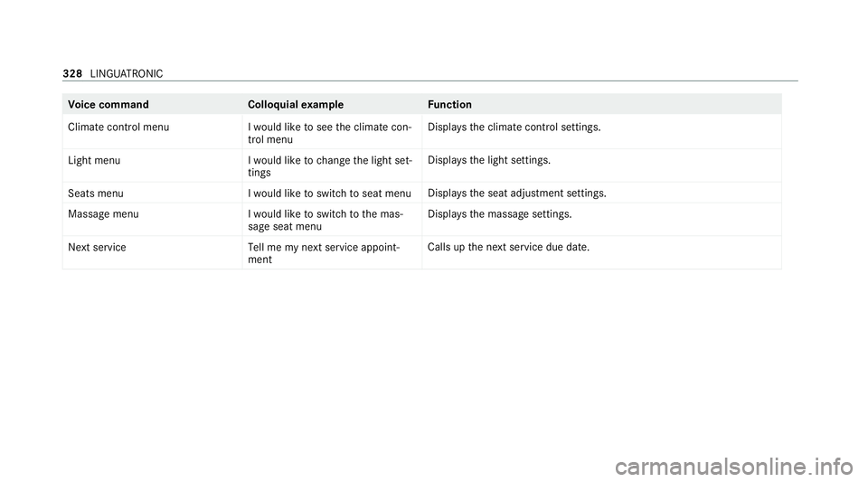Click the Next service voice command
This screenshot has width=868, height=482.
click(97, 247)
